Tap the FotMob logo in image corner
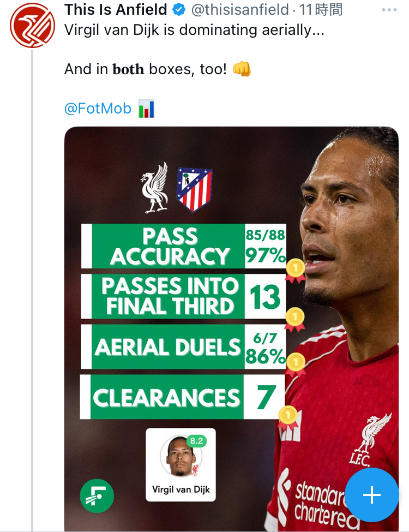Viewport: 409px width, 532px height. coord(97,495)
